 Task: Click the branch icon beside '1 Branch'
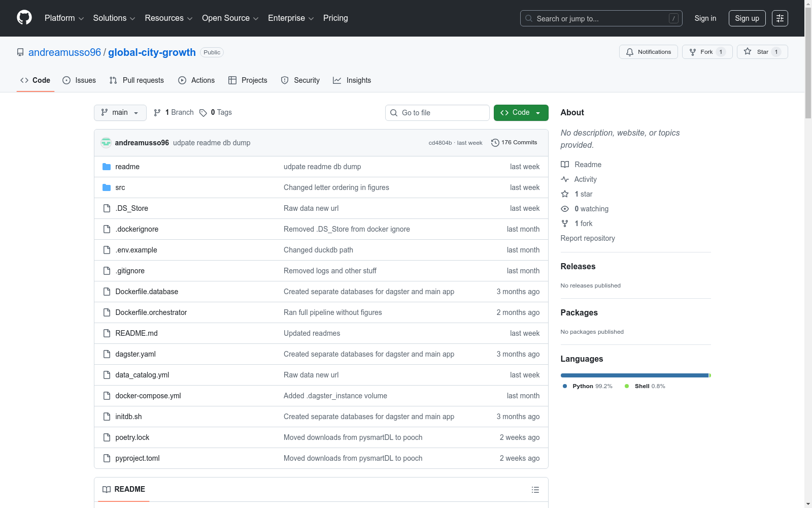tap(157, 113)
